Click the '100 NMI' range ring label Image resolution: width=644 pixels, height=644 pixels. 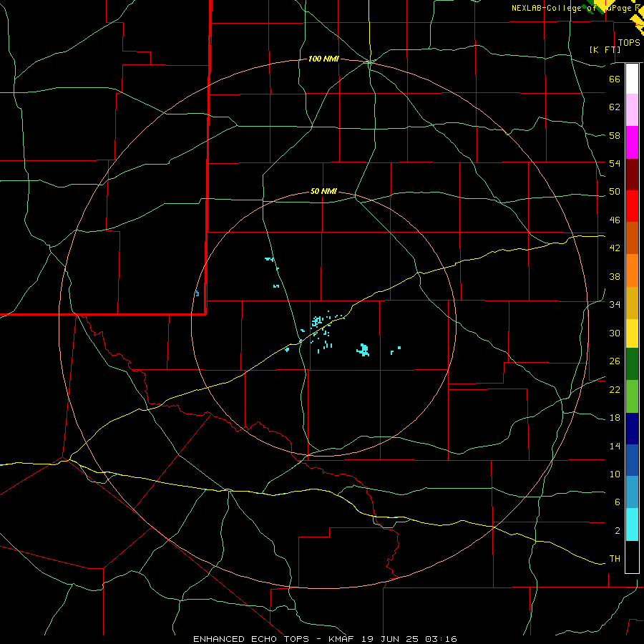point(323,59)
